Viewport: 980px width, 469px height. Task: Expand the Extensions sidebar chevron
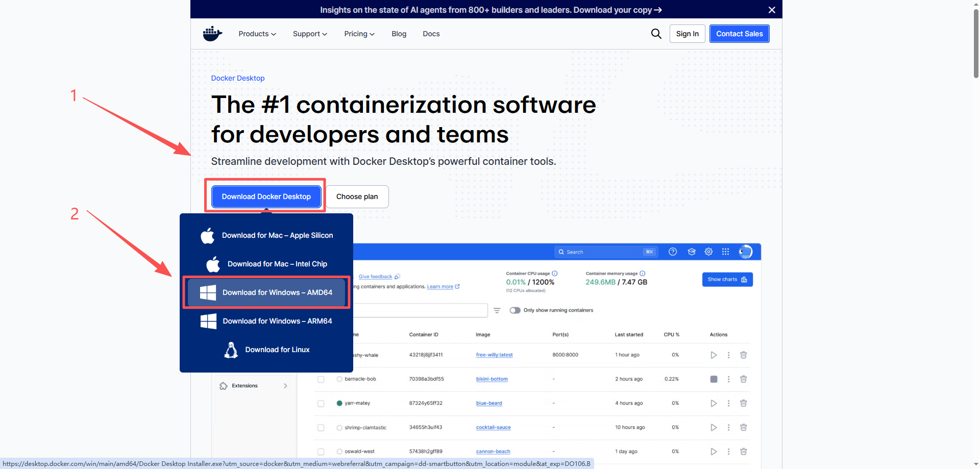coord(285,386)
